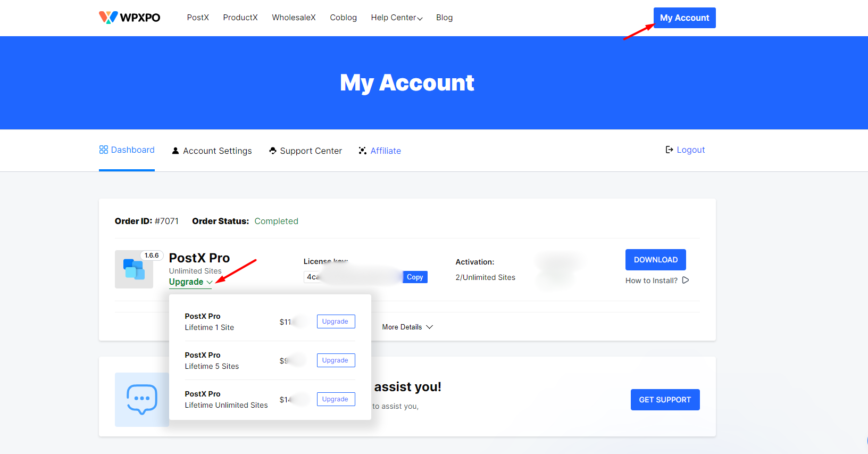
Task: Download the PostX Pro plugin
Action: pos(655,260)
